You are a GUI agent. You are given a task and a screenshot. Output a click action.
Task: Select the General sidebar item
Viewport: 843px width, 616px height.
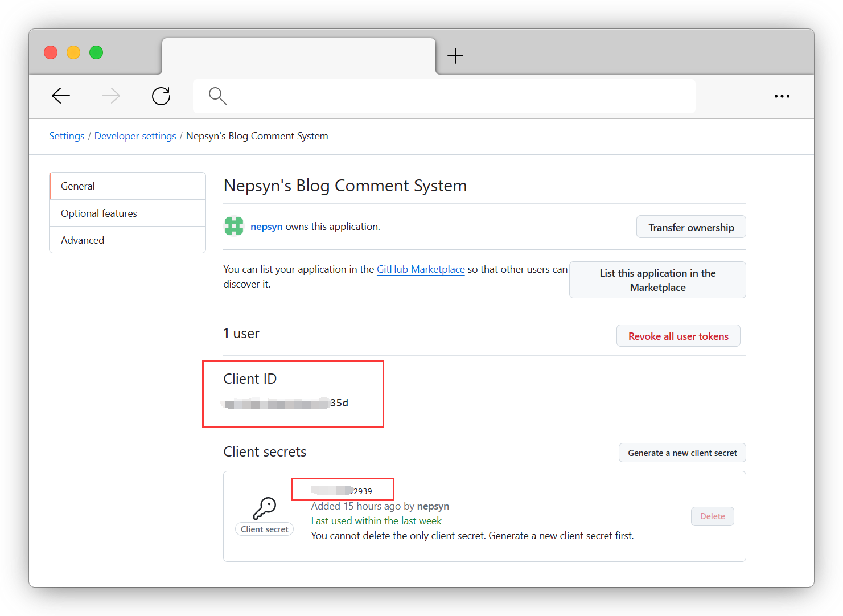[x=128, y=186]
